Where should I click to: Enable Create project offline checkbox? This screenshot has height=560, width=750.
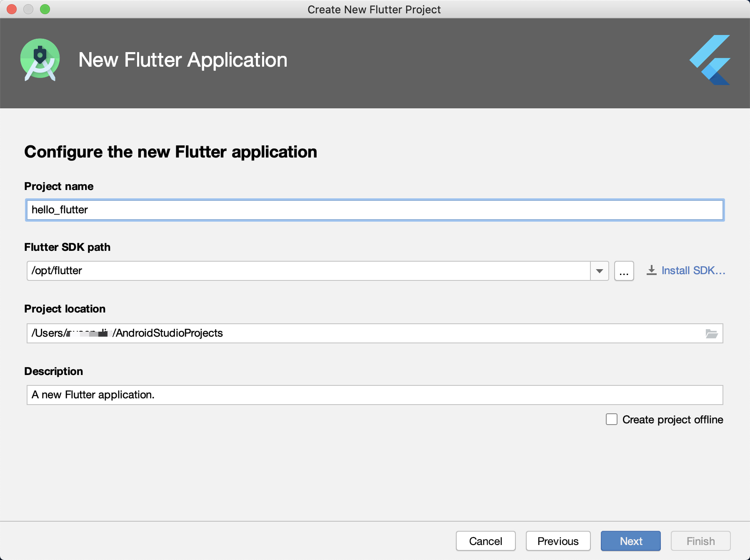[612, 419]
